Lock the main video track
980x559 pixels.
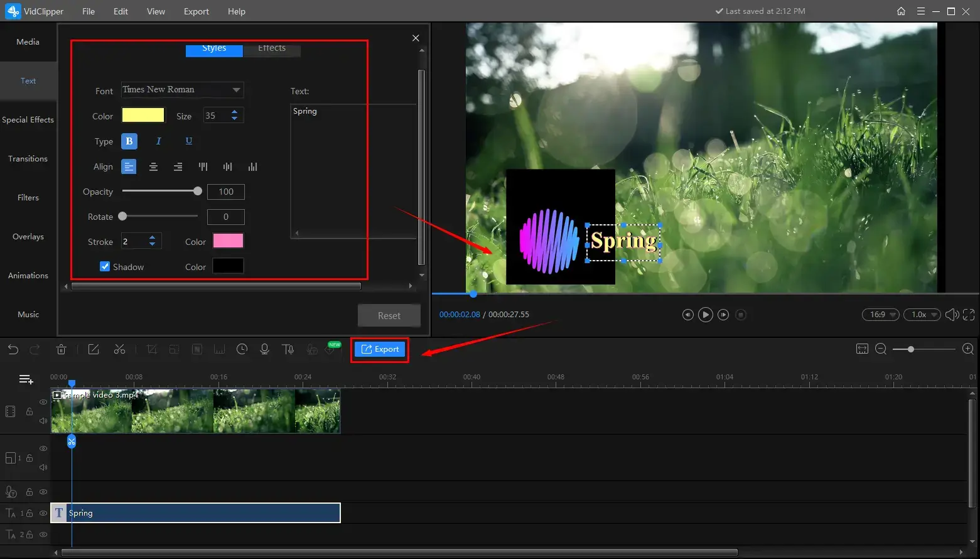click(x=29, y=411)
